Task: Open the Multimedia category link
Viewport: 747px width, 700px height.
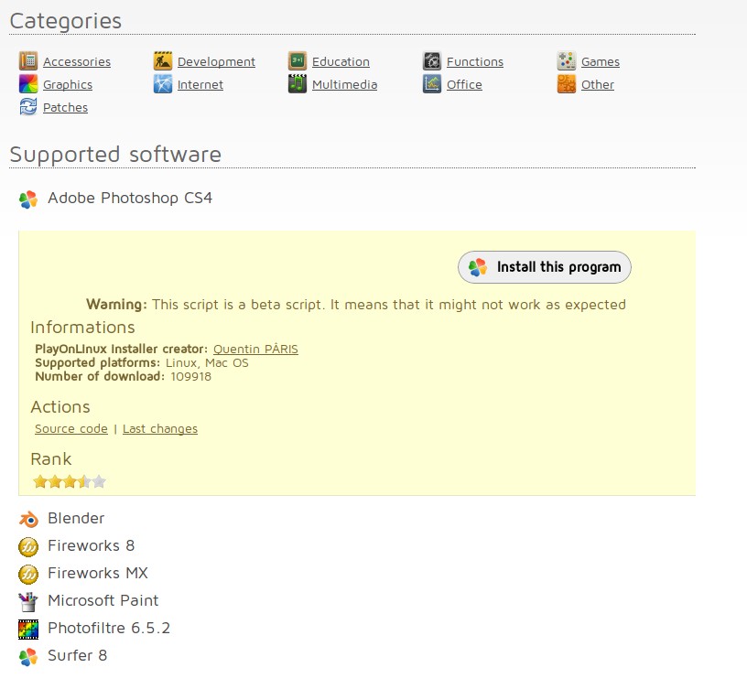Action: coord(344,85)
